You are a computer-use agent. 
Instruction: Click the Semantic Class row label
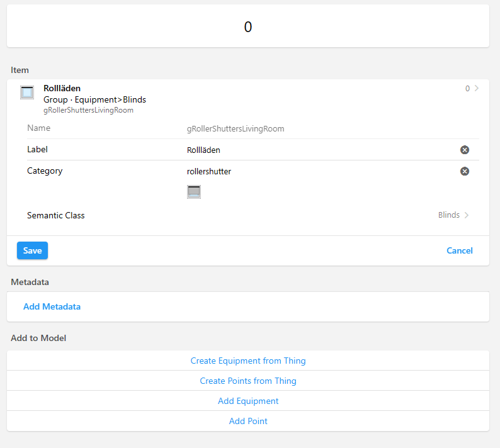tap(56, 215)
